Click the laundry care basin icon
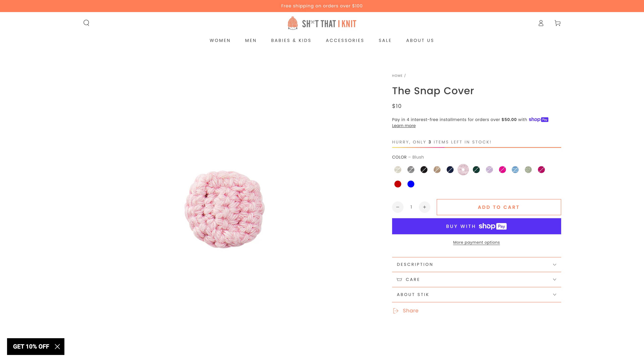 (399, 280)
